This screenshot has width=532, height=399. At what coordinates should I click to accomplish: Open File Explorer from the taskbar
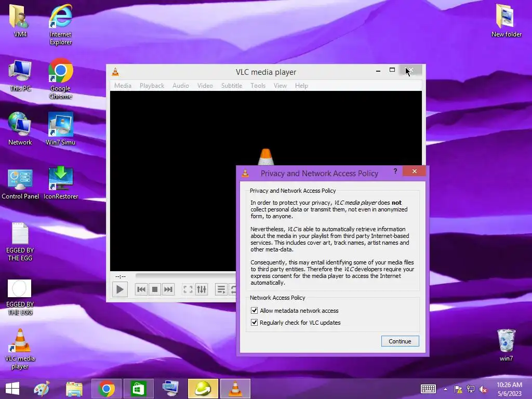pos(74,389)
